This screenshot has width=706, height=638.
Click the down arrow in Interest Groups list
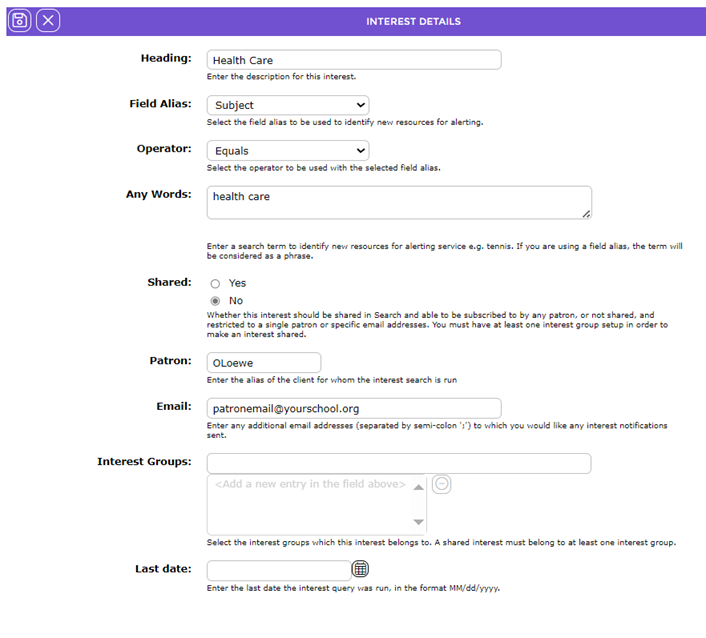[418, 522]
